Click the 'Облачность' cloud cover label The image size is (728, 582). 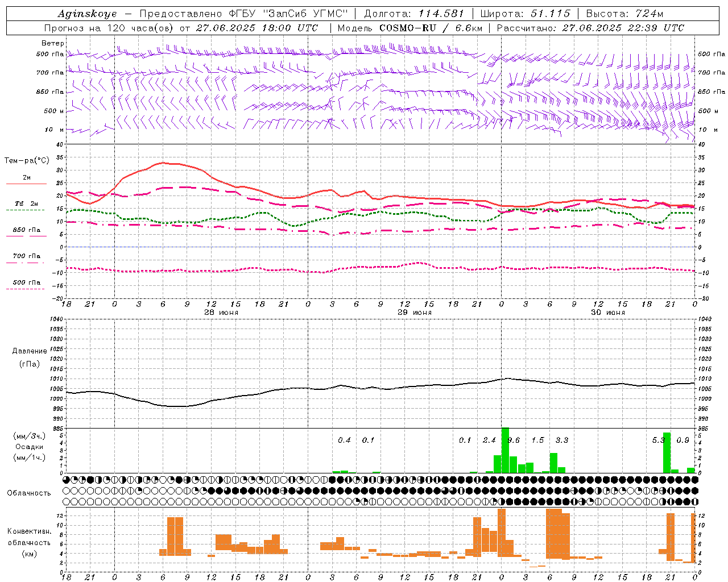(29, 493)
